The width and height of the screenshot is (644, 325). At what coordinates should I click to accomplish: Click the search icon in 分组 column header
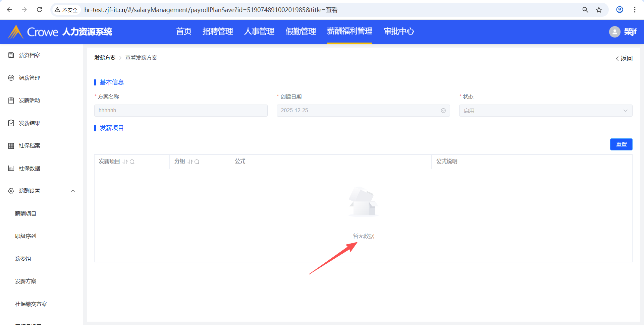click(x=197, y=162)
